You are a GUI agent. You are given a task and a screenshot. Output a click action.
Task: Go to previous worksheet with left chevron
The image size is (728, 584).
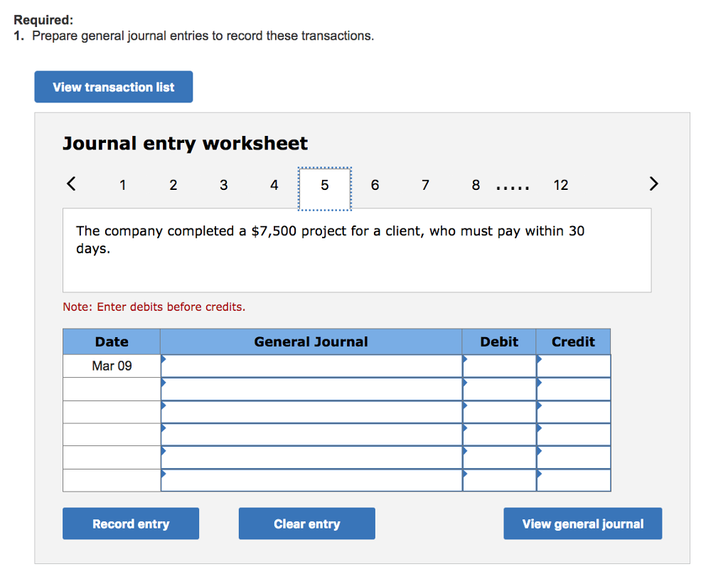tap(71, 184)
